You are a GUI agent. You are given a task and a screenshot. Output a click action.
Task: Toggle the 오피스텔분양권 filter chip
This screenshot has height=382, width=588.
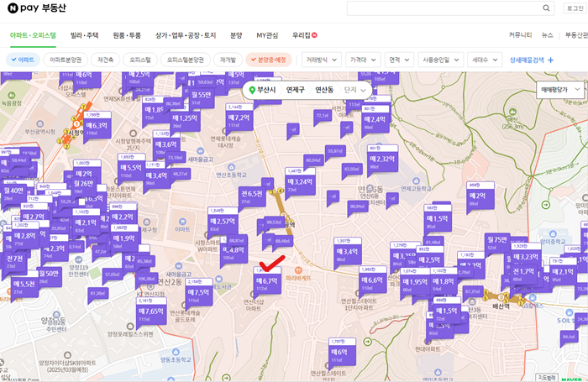point(186,60)
